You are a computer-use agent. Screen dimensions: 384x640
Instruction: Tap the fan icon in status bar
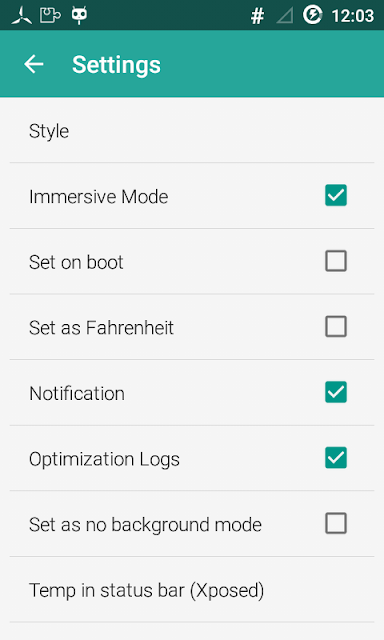coord(22,16)
